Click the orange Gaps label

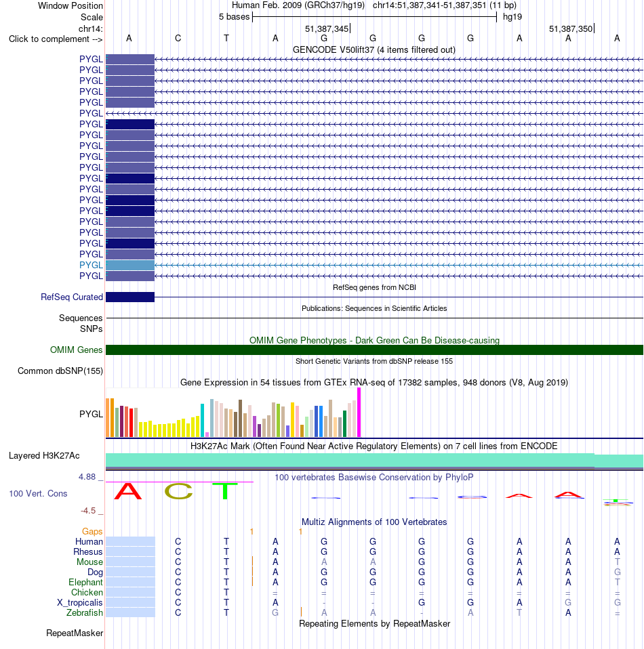pos(92,531)
